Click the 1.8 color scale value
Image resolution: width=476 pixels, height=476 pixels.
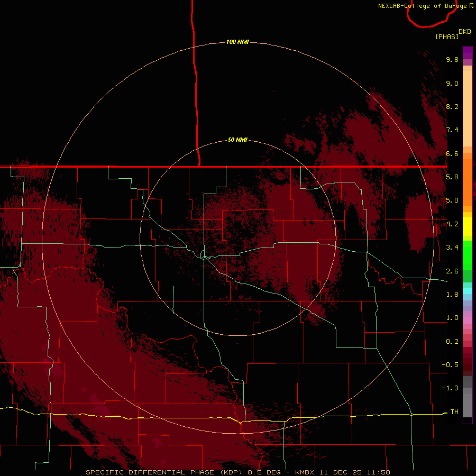[452, 295]
